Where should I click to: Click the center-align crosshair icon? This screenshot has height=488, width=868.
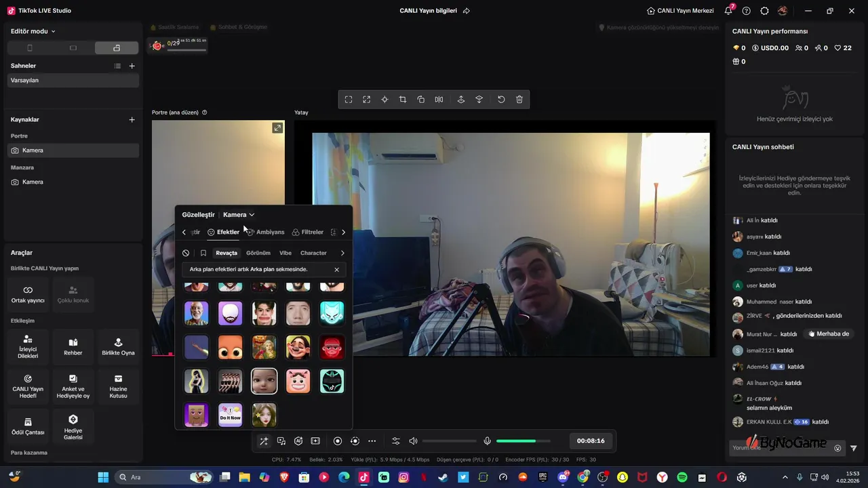[384, 100]
